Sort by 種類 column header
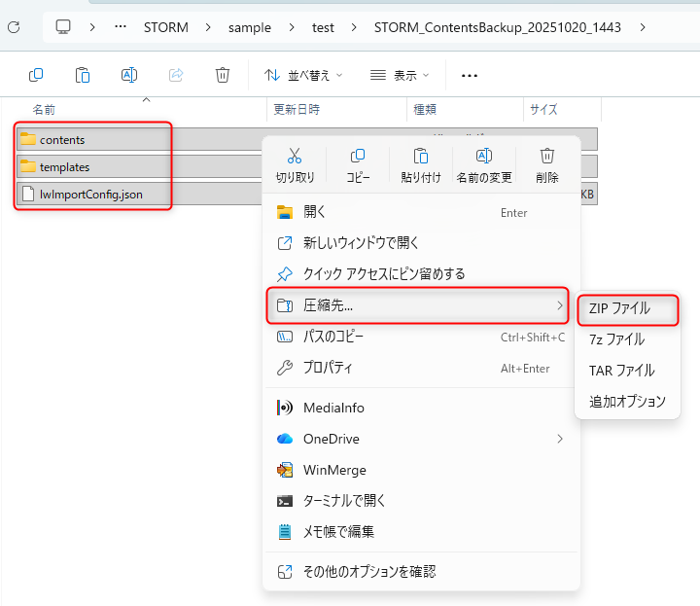The height and width of the screenshot is (606, 700). 425,109
